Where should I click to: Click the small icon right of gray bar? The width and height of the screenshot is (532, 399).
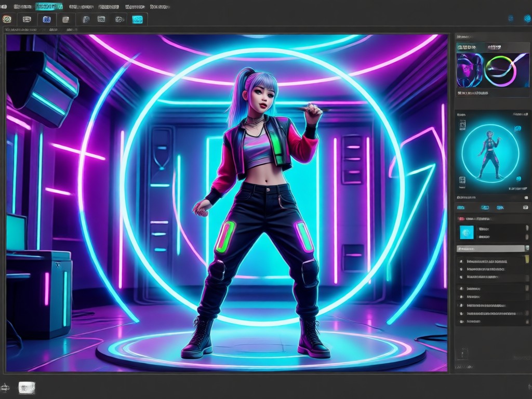click(x=527, y=248)
